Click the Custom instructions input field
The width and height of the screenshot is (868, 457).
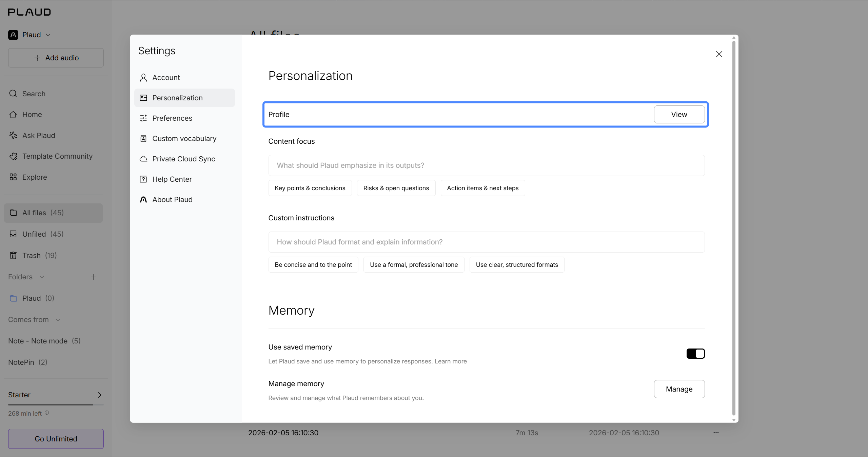[x=487, y=242]
